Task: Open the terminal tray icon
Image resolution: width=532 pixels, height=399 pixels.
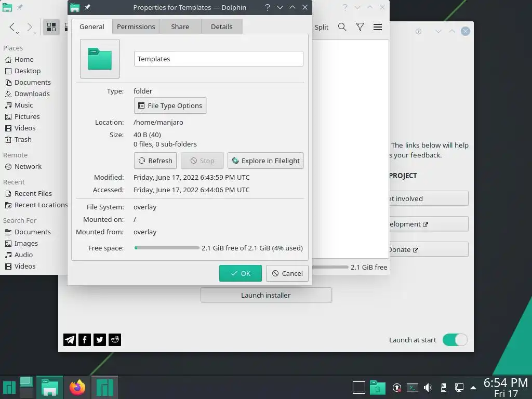Action: 412,388
